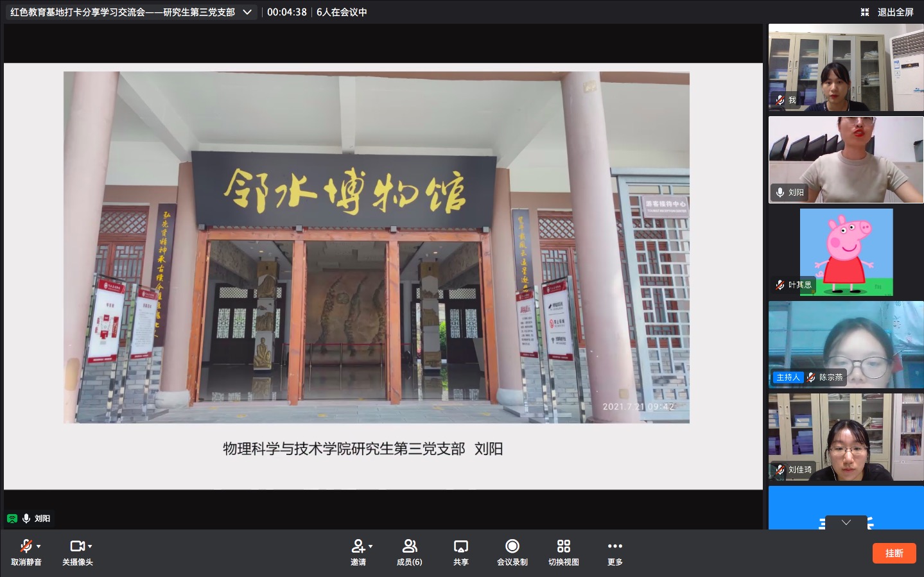Click the green network status icon

tap(12, 519)
